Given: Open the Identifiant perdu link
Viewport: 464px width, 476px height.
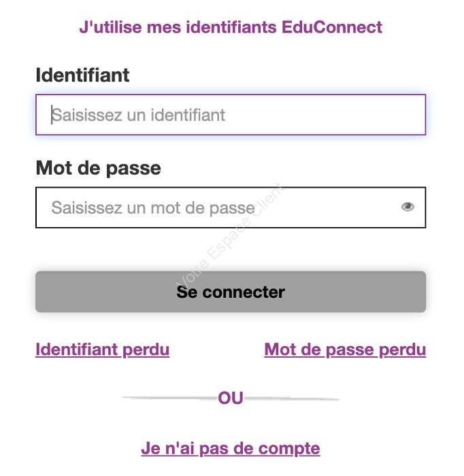Looking at the screenshot, I should (x=103, y=350).
